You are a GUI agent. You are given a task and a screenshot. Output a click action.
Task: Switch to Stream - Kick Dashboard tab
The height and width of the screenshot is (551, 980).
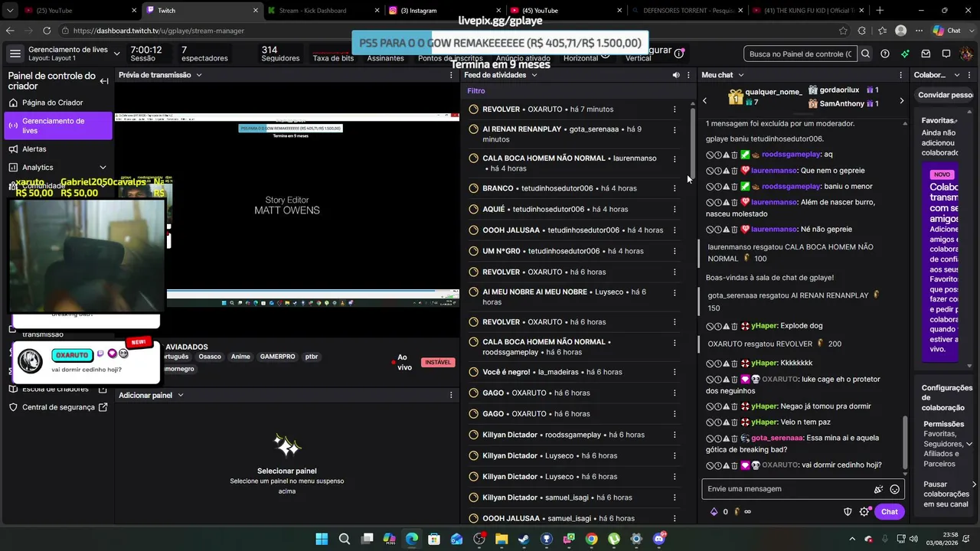coord(322,11)
